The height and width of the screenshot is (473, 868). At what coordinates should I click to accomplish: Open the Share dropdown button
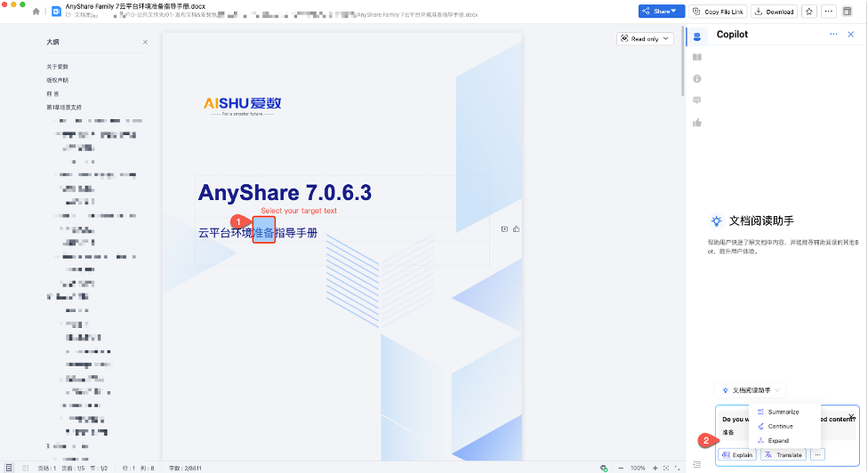(661, 12)
